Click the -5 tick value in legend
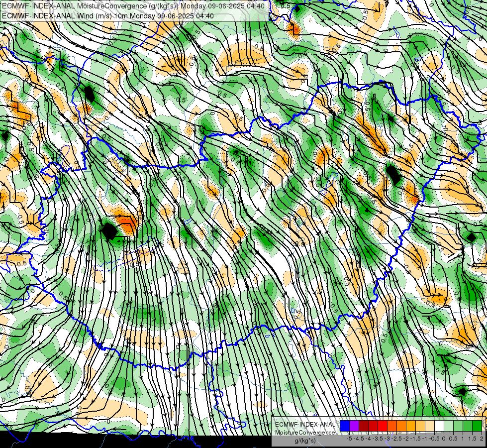This screenshot has width=487, height=448. pyautogui.click(x=349, y=439)
